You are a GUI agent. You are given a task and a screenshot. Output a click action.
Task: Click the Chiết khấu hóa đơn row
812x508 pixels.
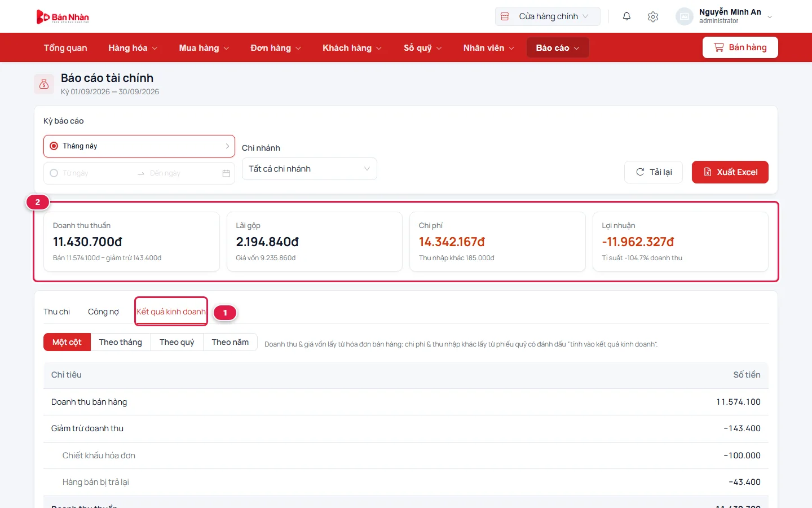pos(406,456)
